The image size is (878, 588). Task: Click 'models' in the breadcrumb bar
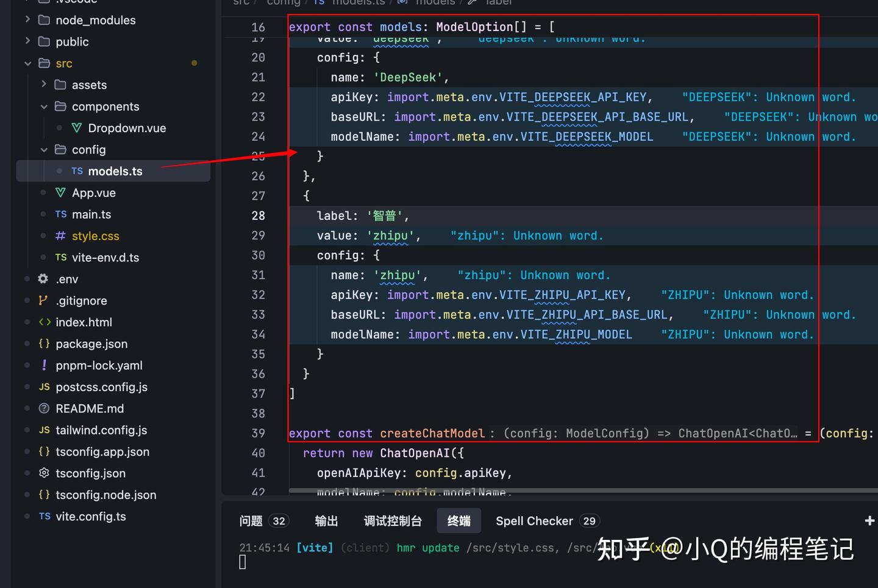[435, 3]
